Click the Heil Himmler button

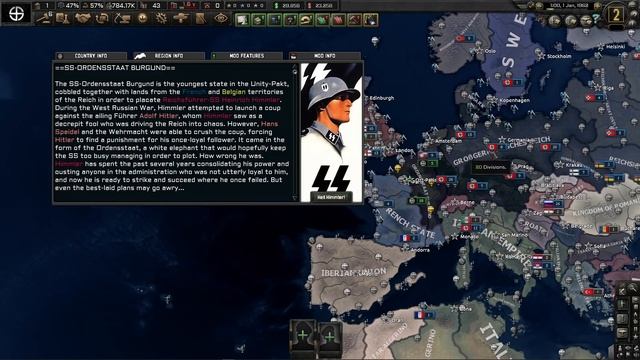click(331, 197)
